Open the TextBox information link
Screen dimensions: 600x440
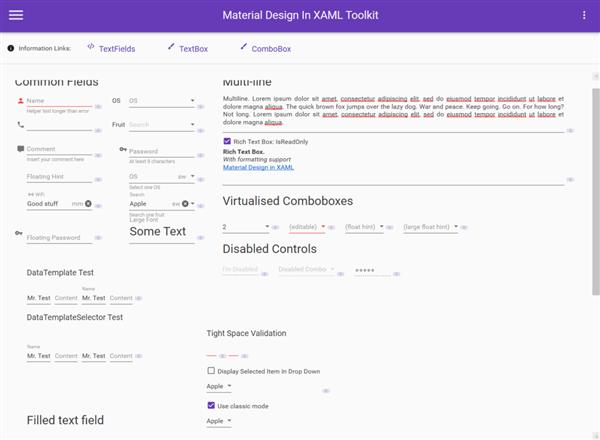[194, 49]
